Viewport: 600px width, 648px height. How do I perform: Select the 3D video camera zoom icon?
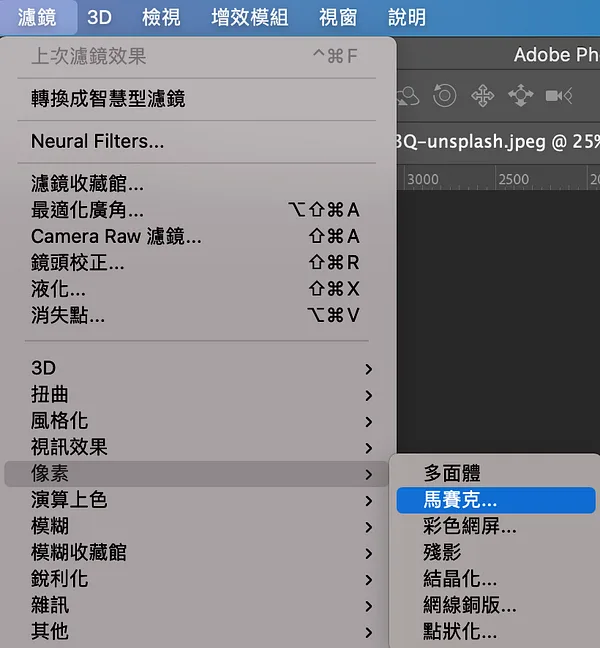pos(559,96)
